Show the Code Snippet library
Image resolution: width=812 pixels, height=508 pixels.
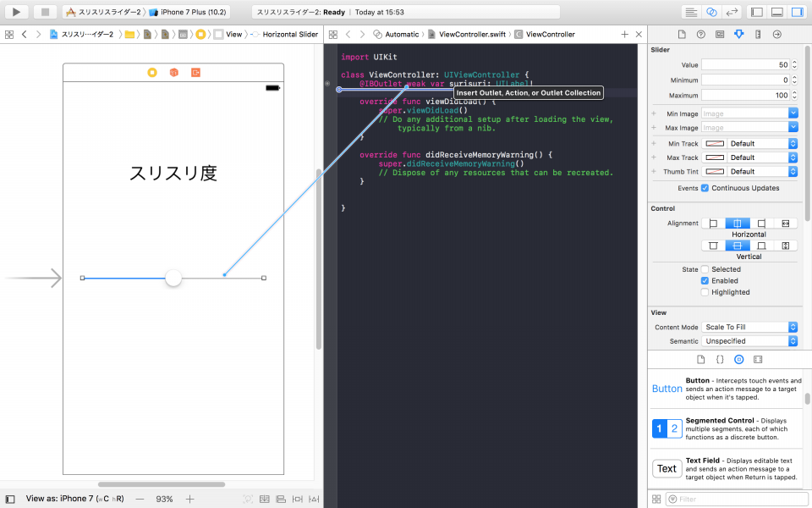click(720, 359)
